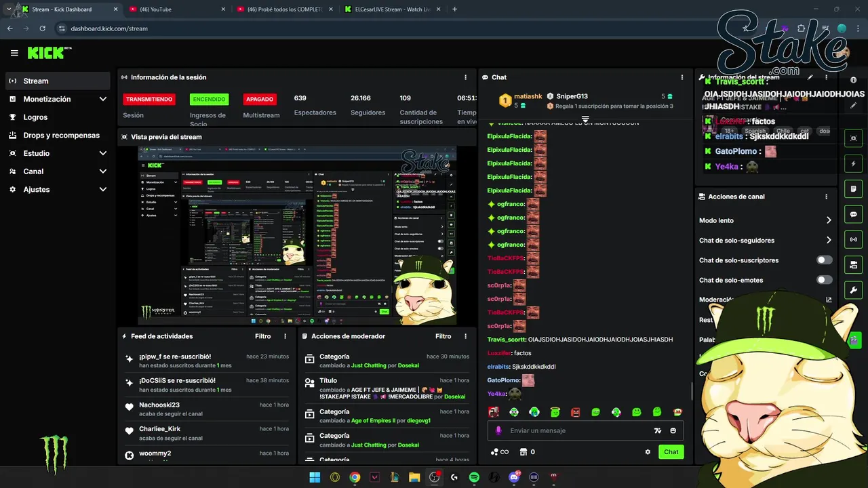Open Feed de actividades three-dot menu
The width and height of the screenshot is (868, 488).
(285, 336)
